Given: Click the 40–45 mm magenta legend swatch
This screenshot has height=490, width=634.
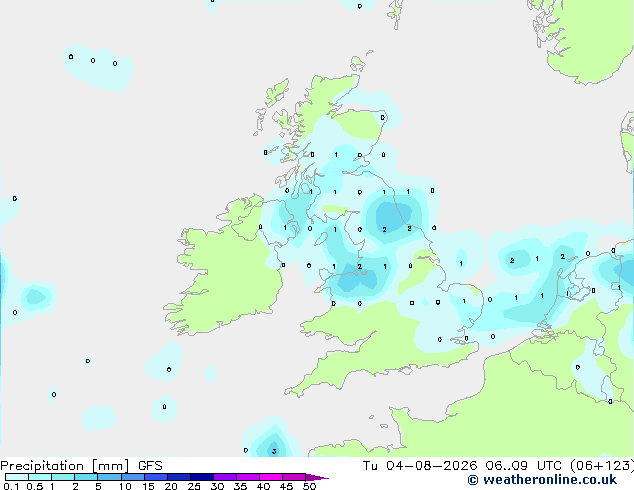Looking at the screenshot, I should (271, 477).
